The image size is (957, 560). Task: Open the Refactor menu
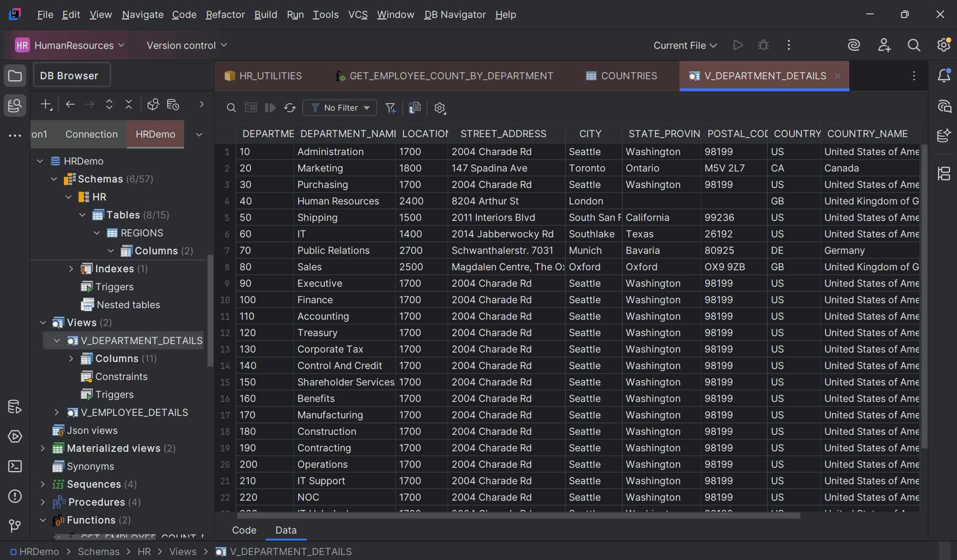click(225, 14)
